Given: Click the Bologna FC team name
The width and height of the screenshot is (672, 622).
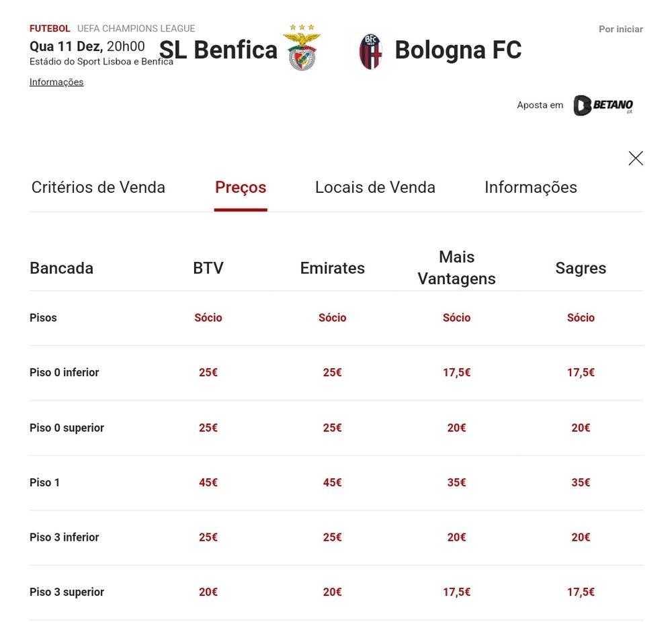Looking at the screenshot, I should point(458,50).
